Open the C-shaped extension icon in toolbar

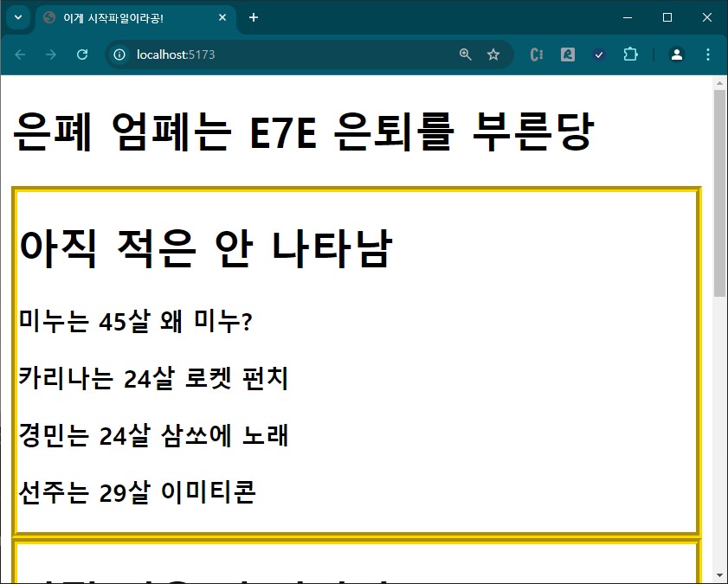tap(536, 55)
